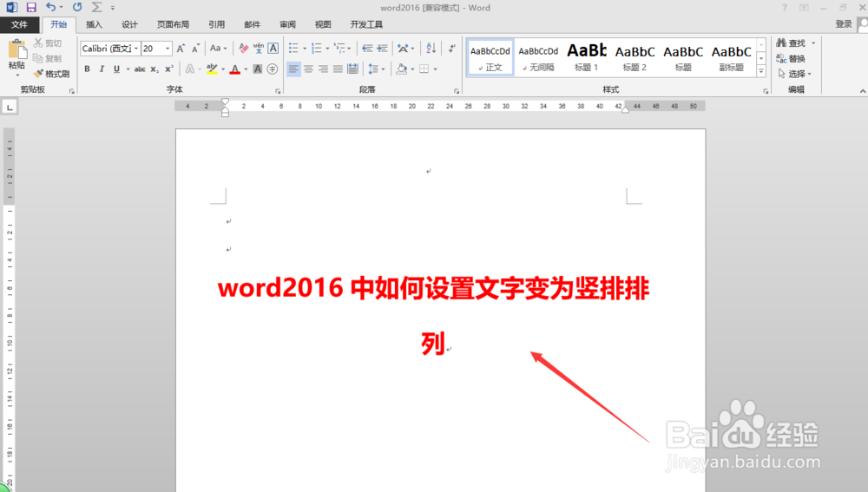
Task: Sort paragraphs with the A-Z sort icon
Action: click(431, 49)
